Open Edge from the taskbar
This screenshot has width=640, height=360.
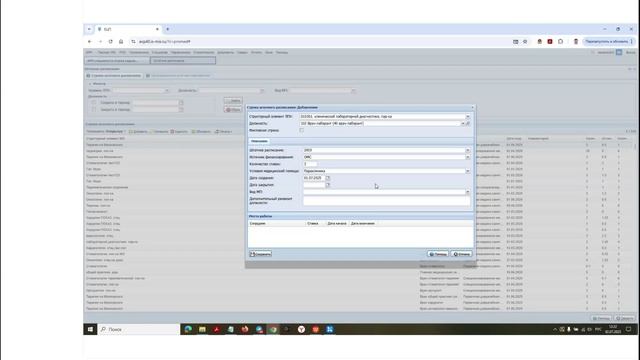coord(188,329)
